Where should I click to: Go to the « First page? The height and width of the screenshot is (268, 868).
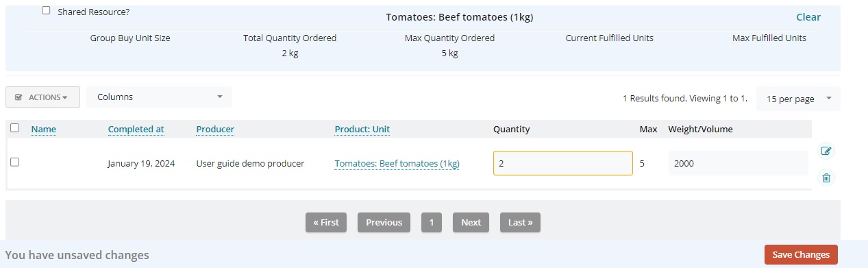(326, 222)
